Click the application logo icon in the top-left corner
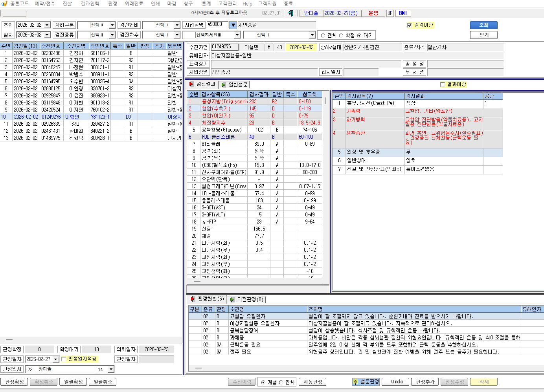Screen dimensions: 544x392 (x=4, y=4)
